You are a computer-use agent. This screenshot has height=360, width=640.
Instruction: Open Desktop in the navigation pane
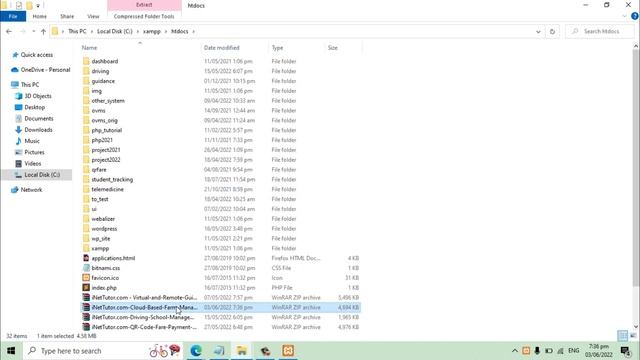tap(34, 107)
